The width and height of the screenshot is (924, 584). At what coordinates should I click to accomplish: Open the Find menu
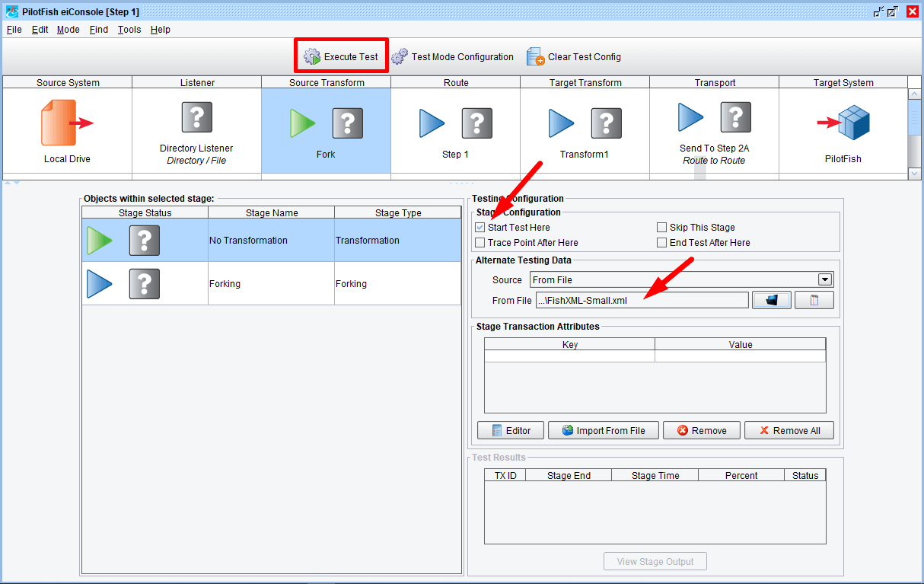tap(99, 30)
